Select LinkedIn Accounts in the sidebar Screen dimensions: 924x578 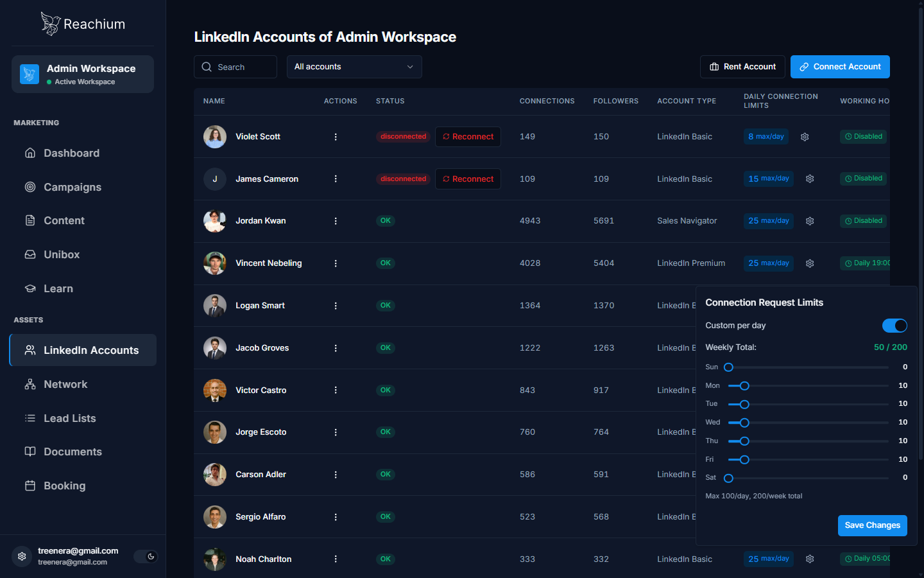tap(83, 350)
